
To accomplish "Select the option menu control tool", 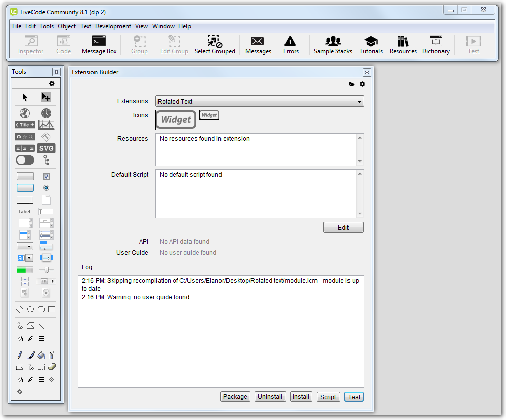I will [25, 246].
